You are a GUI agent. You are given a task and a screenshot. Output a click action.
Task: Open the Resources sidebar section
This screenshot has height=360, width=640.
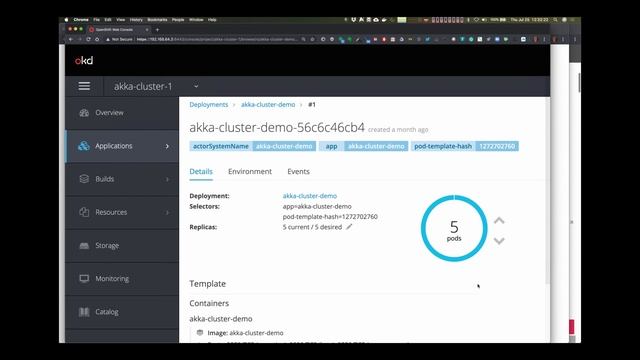[122, 212]
